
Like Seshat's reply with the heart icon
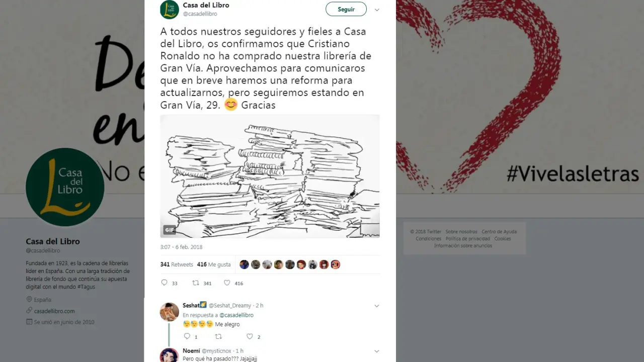tap(250, 336)
